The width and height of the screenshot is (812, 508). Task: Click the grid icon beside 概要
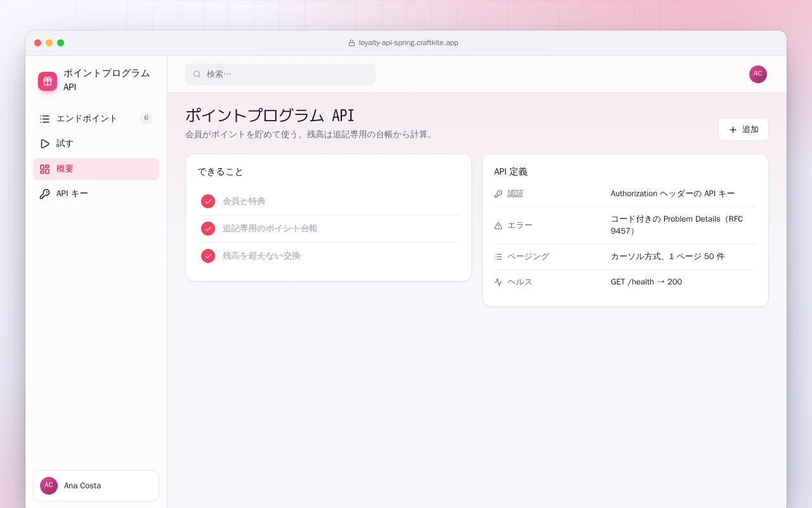(44, 169)
